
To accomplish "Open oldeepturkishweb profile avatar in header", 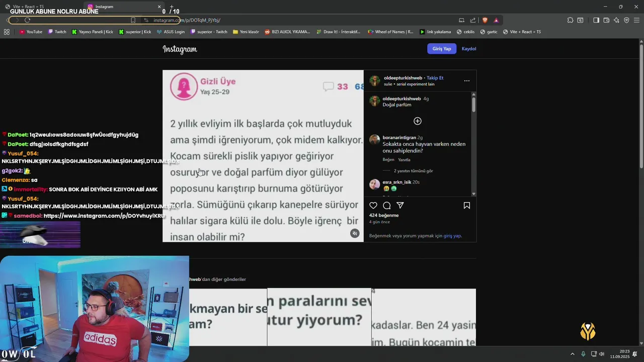I will click(375, 81).
